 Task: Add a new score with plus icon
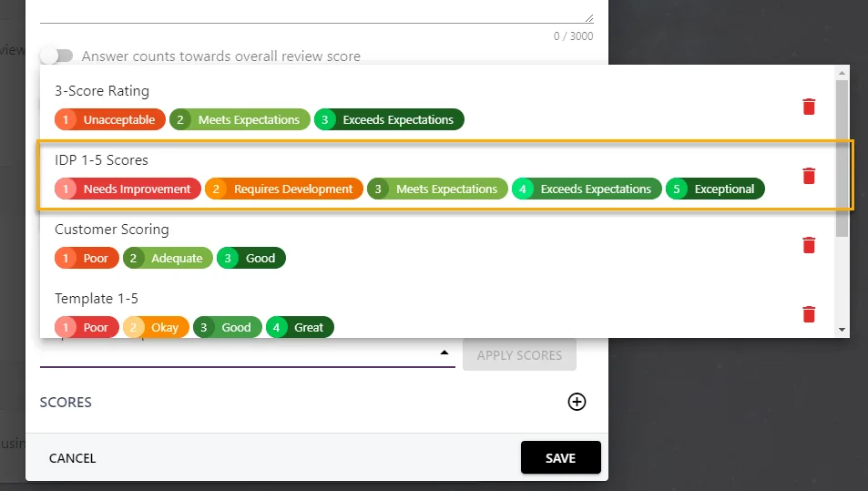(x=577, y=402)
